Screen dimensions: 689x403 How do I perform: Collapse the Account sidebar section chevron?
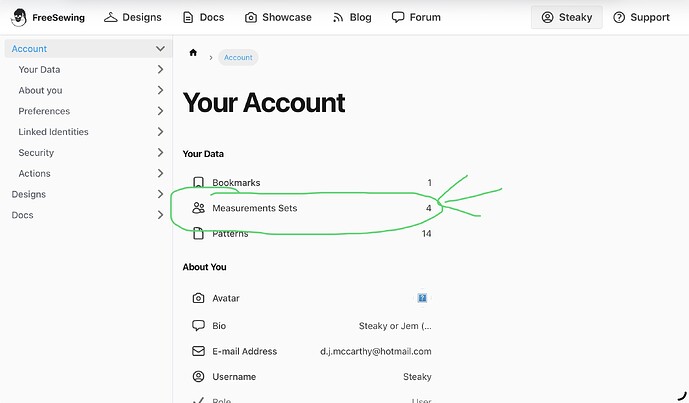160,49
